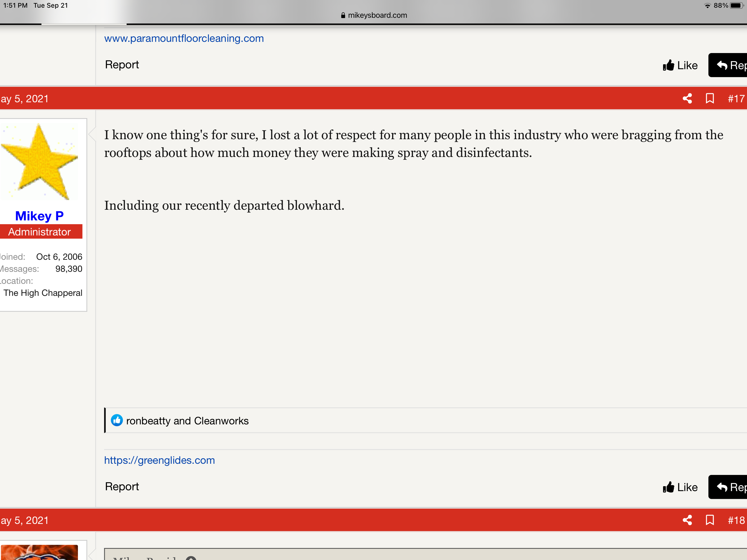Screen dimensions: 747x560
Task: Like Mikey P's post #17
Action: click(x=680, y=487)
